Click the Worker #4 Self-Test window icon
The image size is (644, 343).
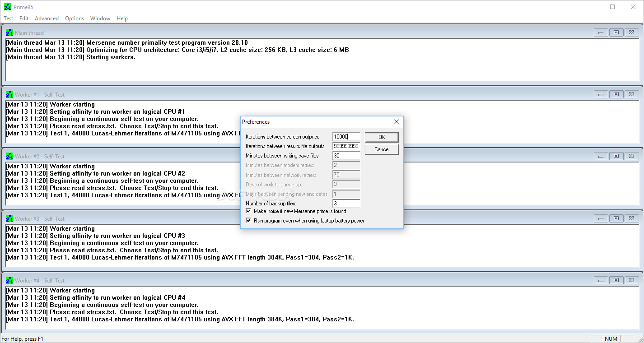point(9,280)
